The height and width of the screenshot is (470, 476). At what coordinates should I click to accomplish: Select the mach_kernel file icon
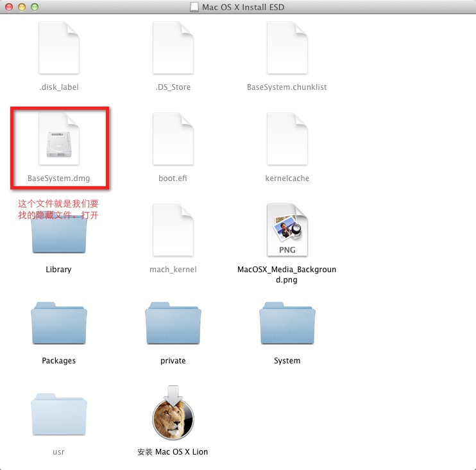pyautogui.click(x=173, y=230)
